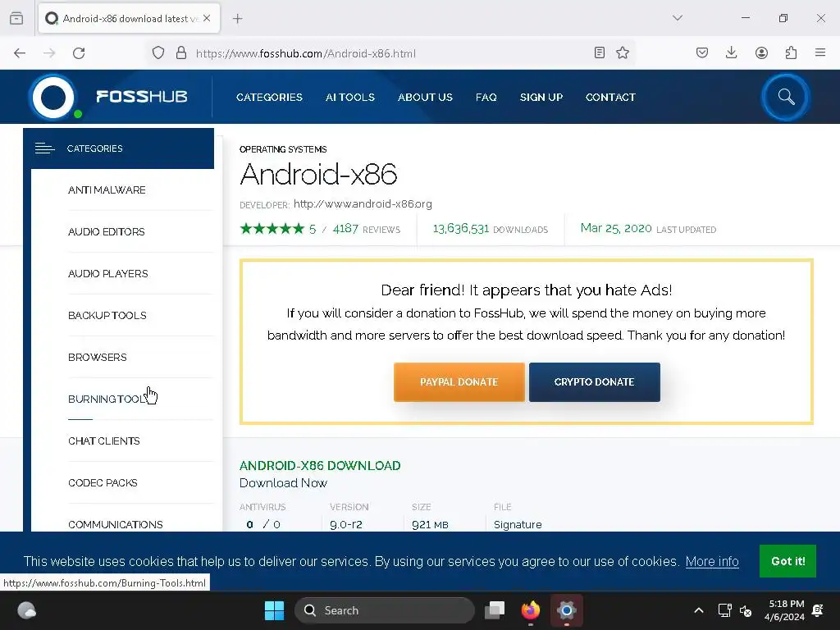The width and height of the screenshot is (840, 630).
Task: Open Task View on the taskbar
Action: tap(495, 610)
